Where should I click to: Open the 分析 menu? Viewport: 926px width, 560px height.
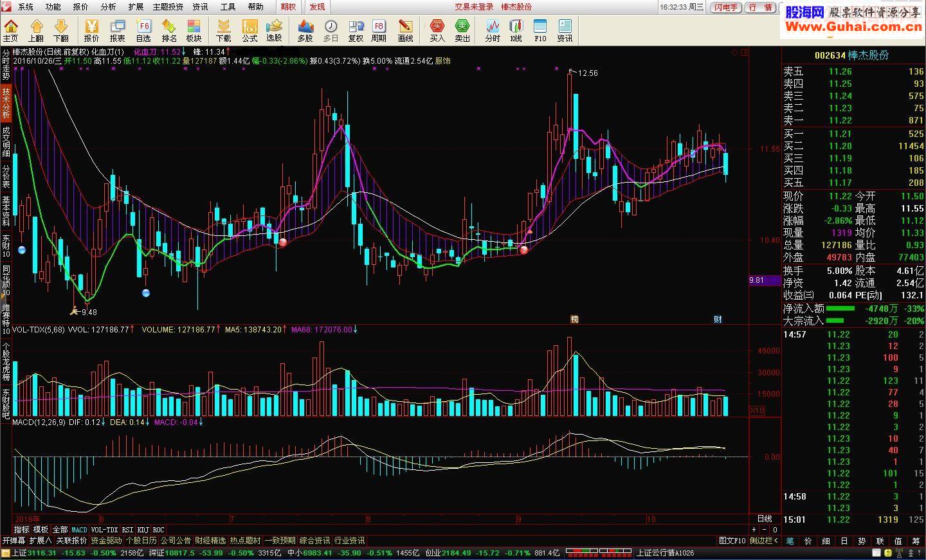pos(108,6)
